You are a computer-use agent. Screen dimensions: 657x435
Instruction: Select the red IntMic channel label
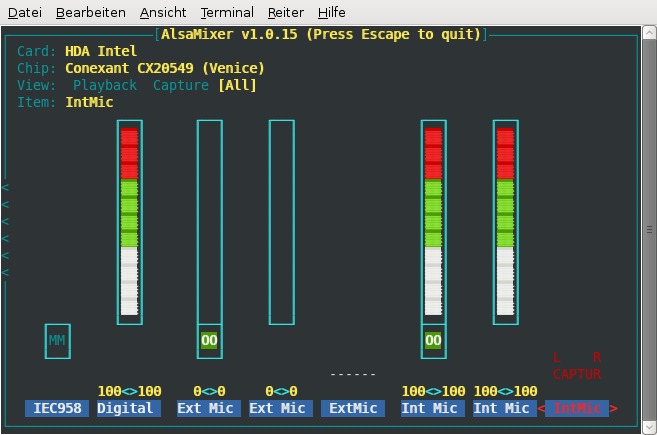(x=577, y=408)
